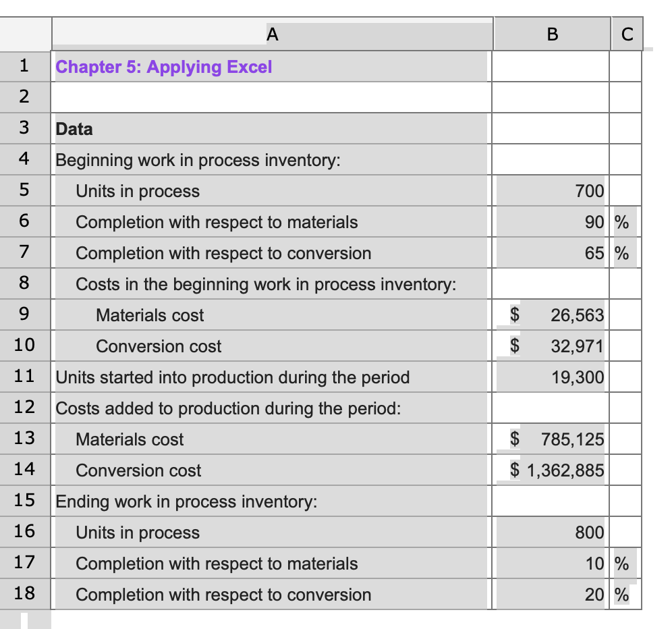
Task: Click the cell containing Chapter 5: Applying Excel
Action: point(270,66)
